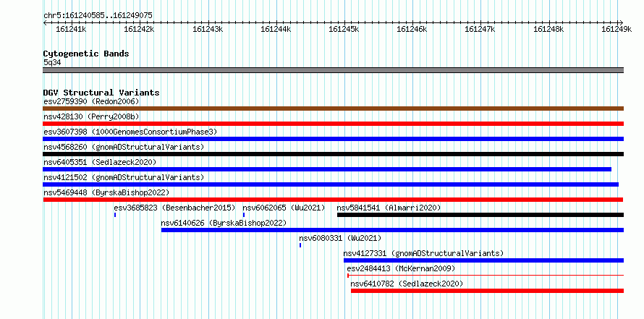The width and height of the screenshot is (644, 319).
Task: Select the blue nsv6140626 variant bar
Action: (393, 230)
